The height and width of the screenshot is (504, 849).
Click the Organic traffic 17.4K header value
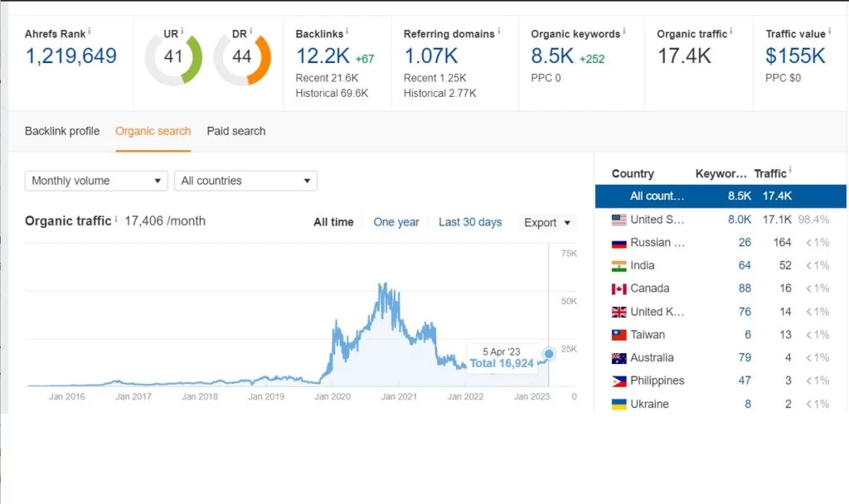point(684,56)
